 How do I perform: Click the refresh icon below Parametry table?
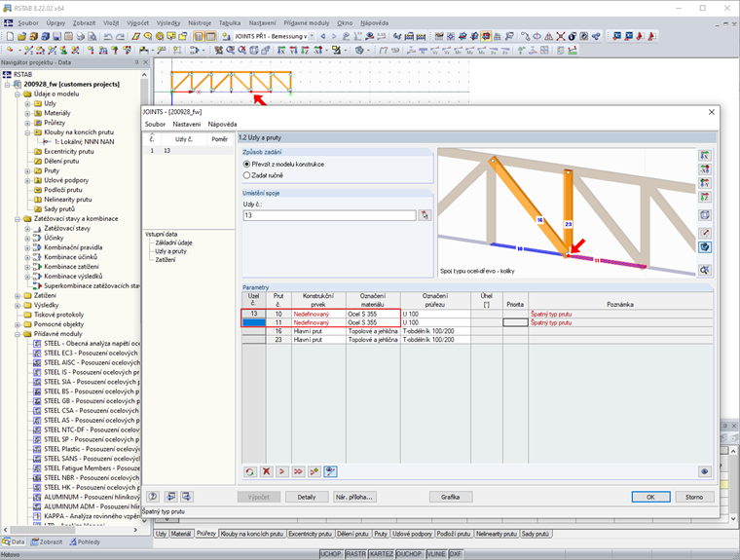(x=250, y=471)
